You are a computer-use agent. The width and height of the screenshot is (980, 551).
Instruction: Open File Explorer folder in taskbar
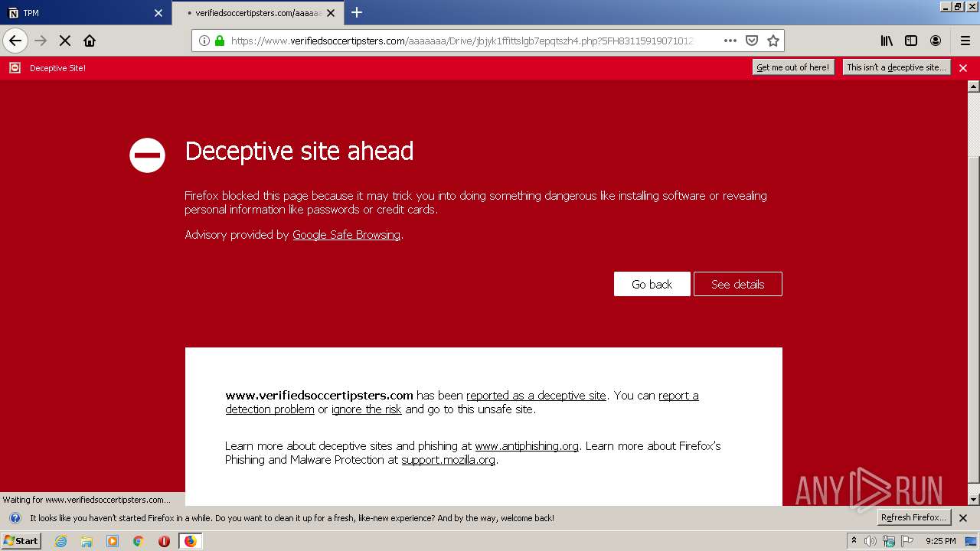87,541
